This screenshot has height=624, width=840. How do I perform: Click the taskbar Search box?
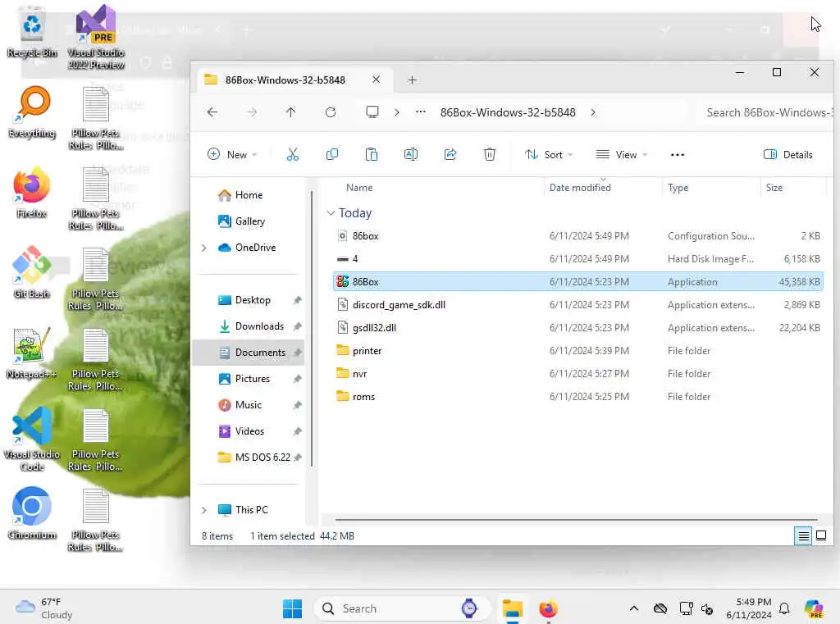click(x=402, y=608)
